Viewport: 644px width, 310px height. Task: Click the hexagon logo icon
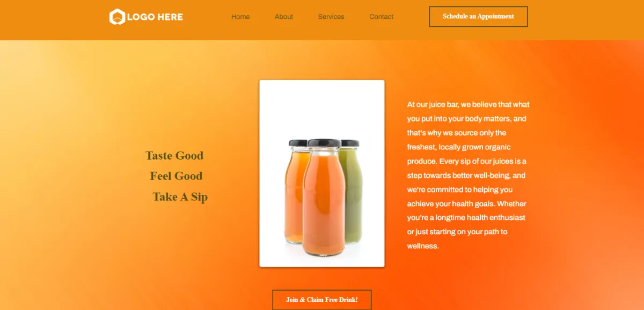117,17
